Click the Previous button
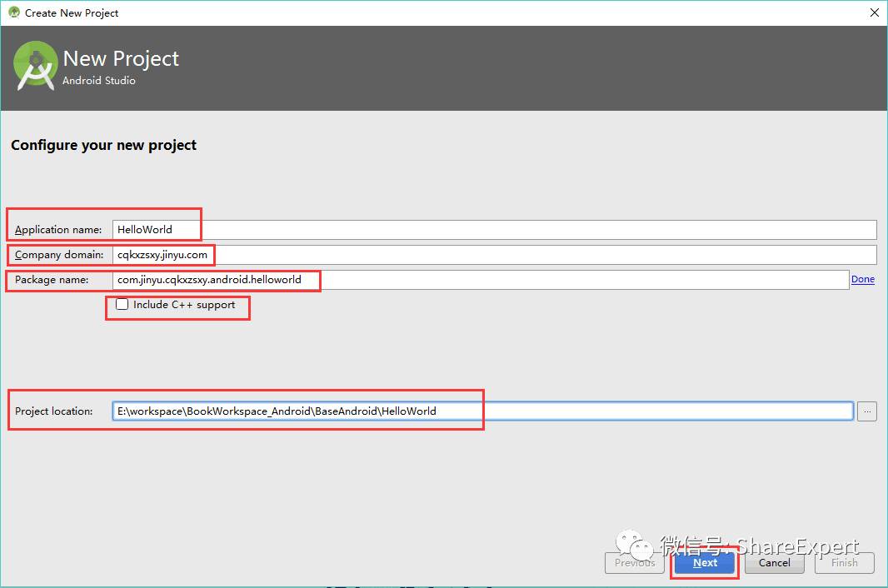888x588 pixels. (634, 562)
